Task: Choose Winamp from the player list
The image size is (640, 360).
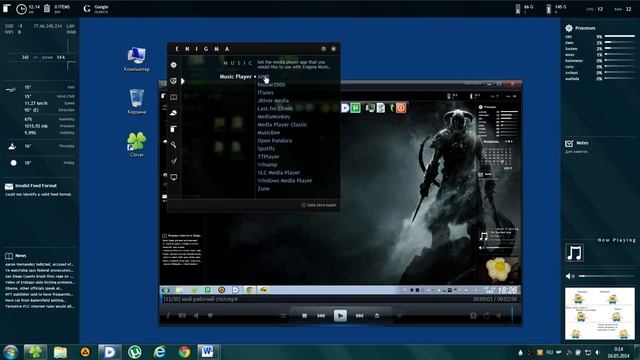Action: tap(267, 164)
